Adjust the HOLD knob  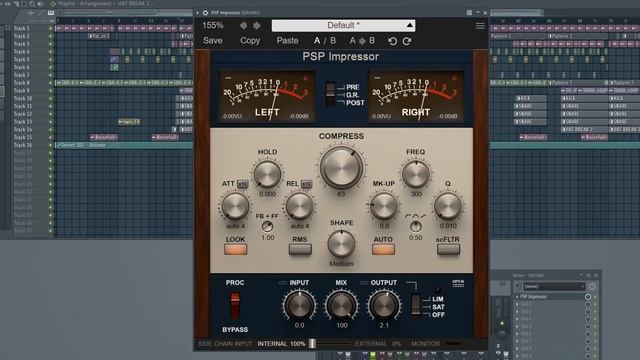click(x=267, y=174)
